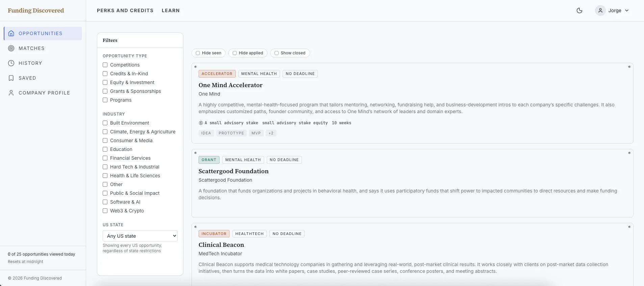
Task: Toggle dark mode moon icon
Action: click(579, 10)
